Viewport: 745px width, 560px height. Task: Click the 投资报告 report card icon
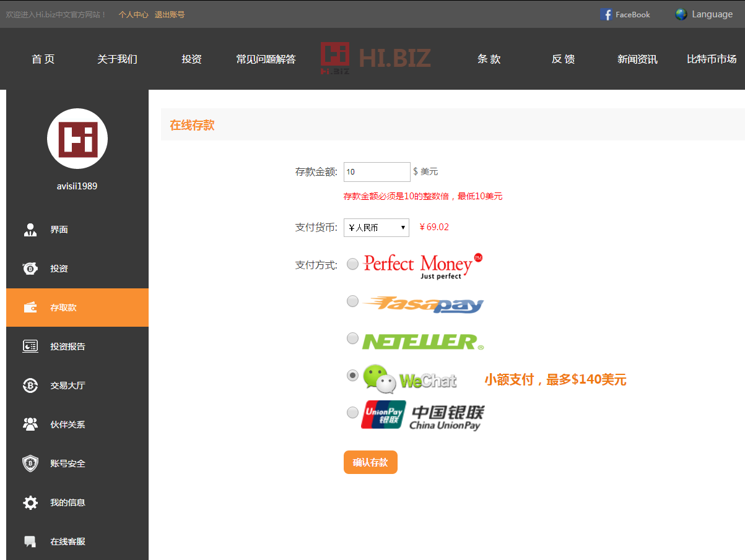coord(30,347)
